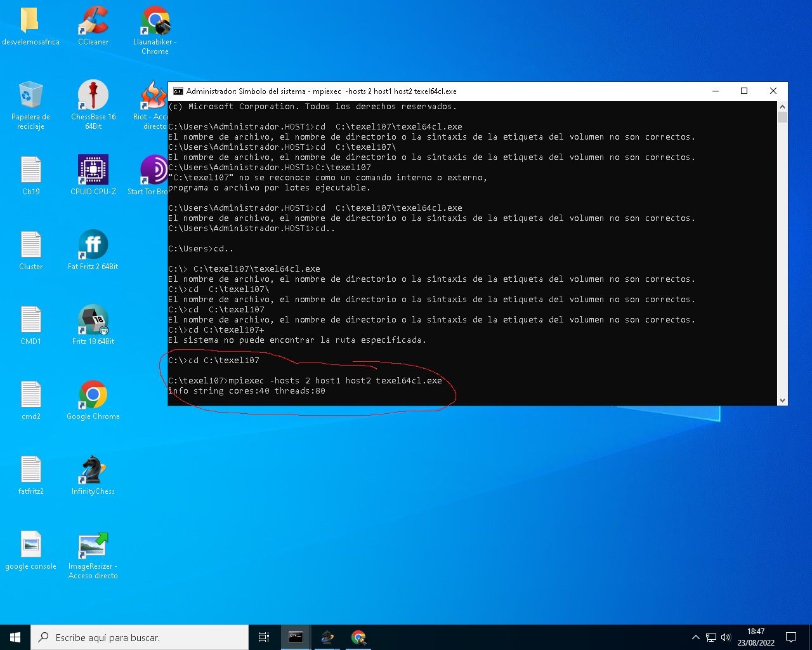Expand the hidden system tray icons
This screenshot has width=812, height=650.
point(695,637)
